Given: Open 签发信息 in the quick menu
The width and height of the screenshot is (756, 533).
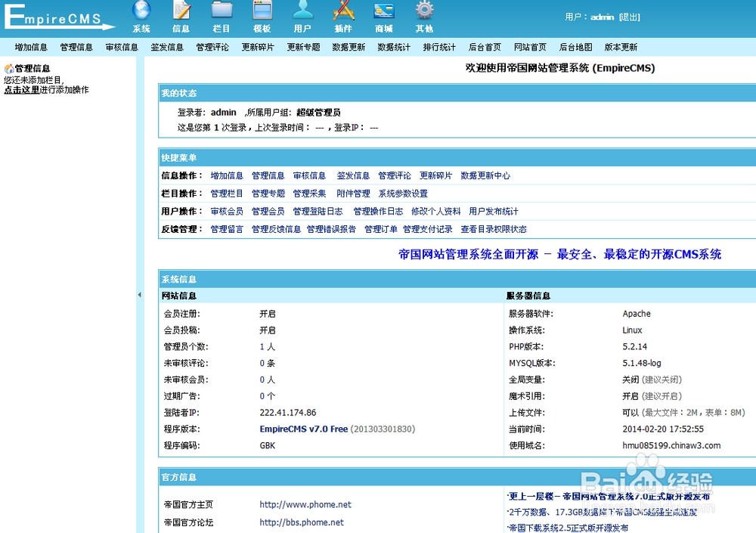Looking at the screenshot, I should pyautogui.click(x=353, y=175).
